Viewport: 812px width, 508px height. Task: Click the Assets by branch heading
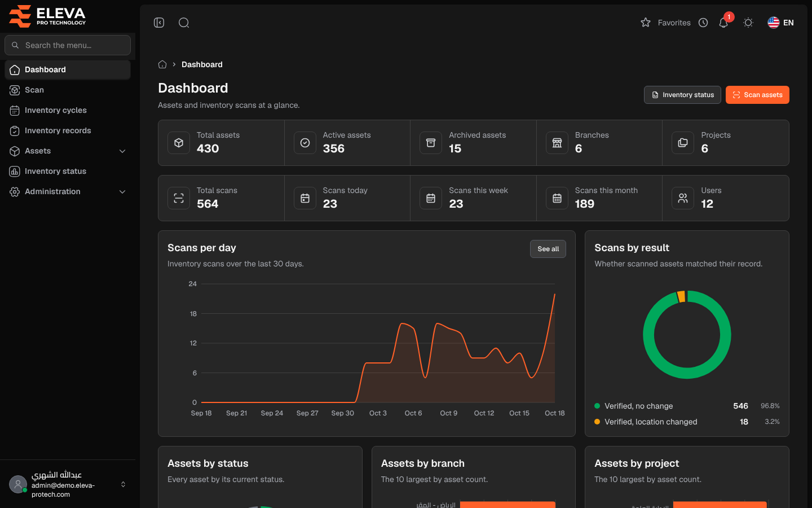click(423, 463)
